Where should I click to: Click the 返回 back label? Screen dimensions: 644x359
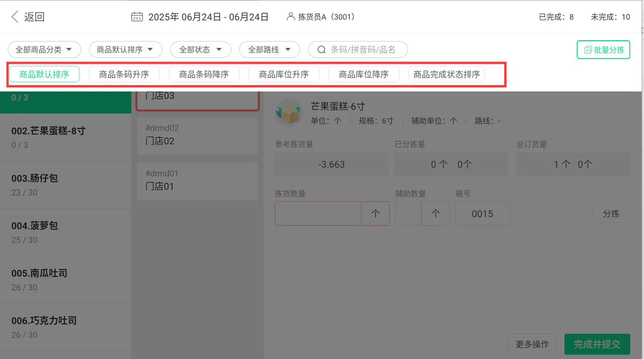point(34,17)
